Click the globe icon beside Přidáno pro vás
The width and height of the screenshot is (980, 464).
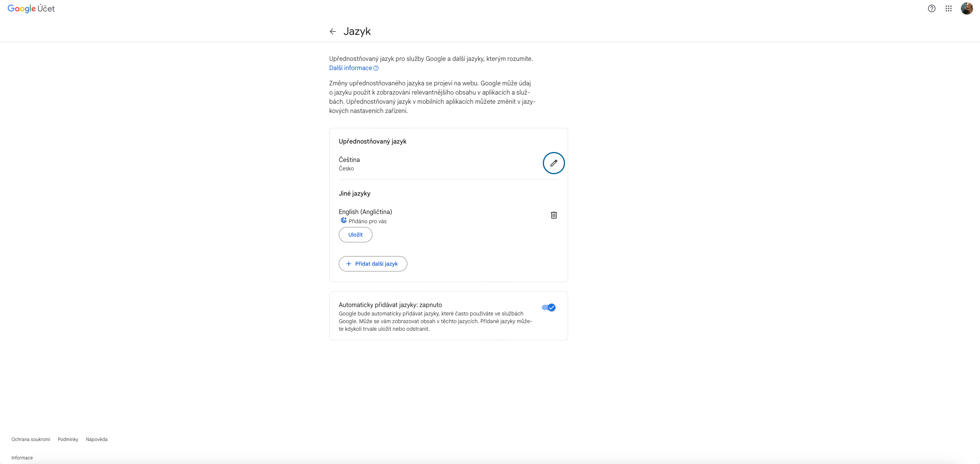point(343,221)
